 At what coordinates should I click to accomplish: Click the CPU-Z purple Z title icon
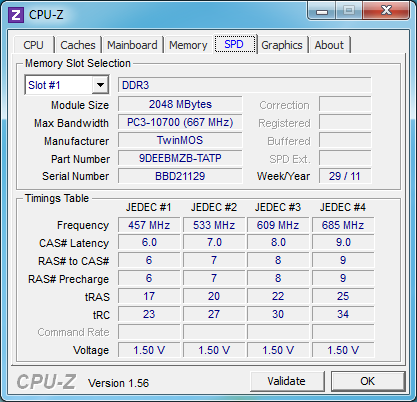(x=16, y=15)
